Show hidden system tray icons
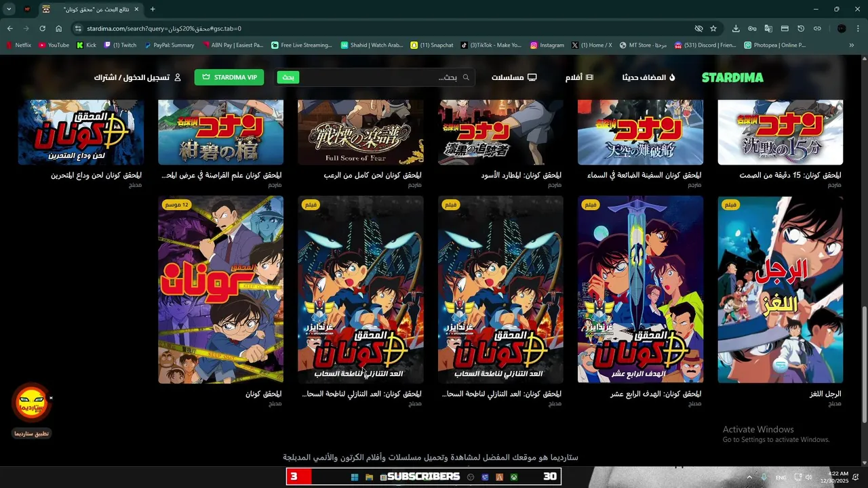The image size is (868, 488). (749, 477)
